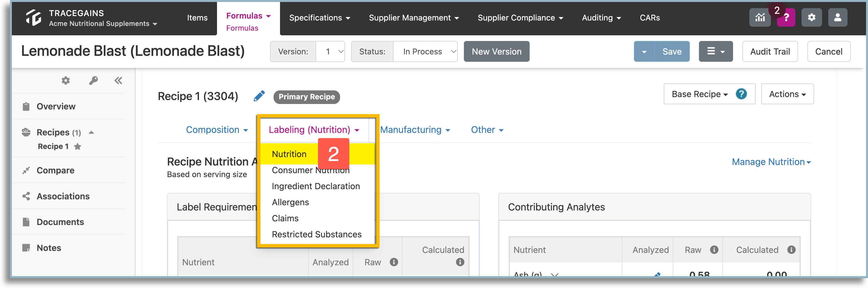This screenshot has height=288, width=868.
Task: Click the Cancel button
Action: click(828, 52)
